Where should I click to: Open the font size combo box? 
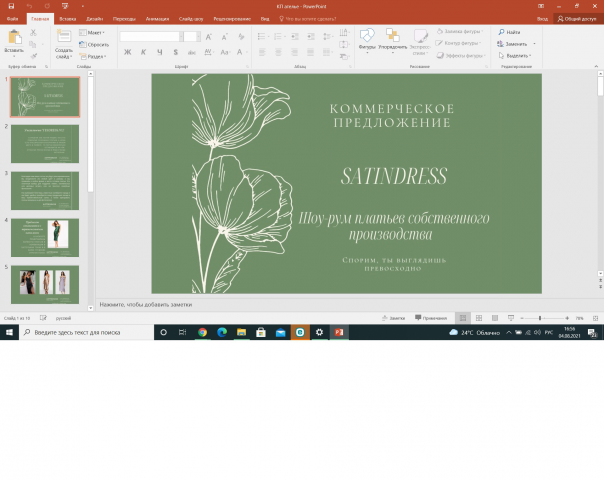[192, 37]
